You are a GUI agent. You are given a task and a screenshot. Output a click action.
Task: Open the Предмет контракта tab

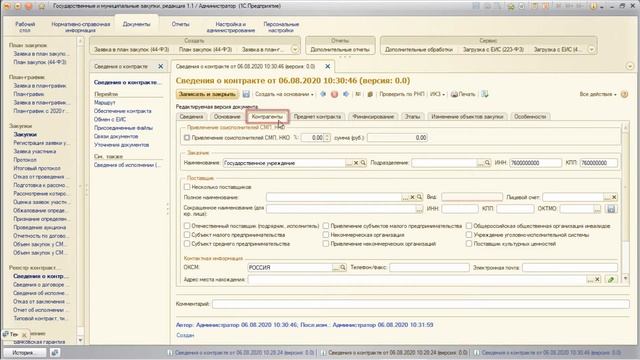[x=317, y=117]
